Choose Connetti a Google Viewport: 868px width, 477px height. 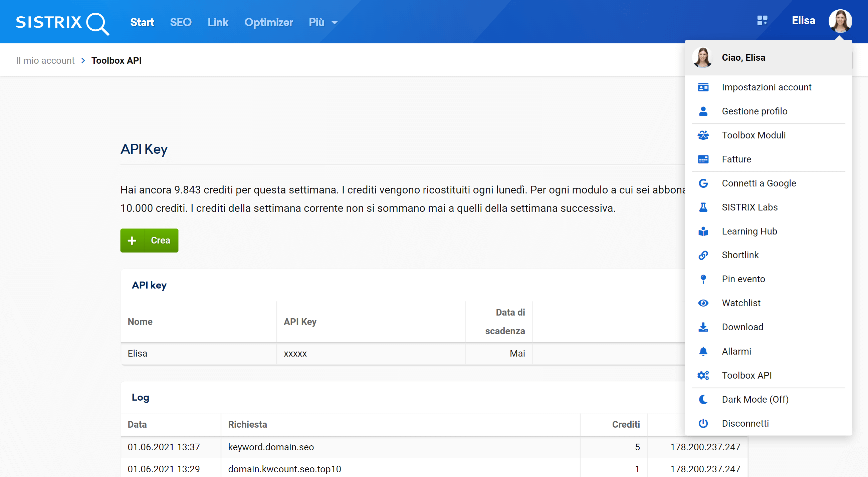[x=768, y=183]
